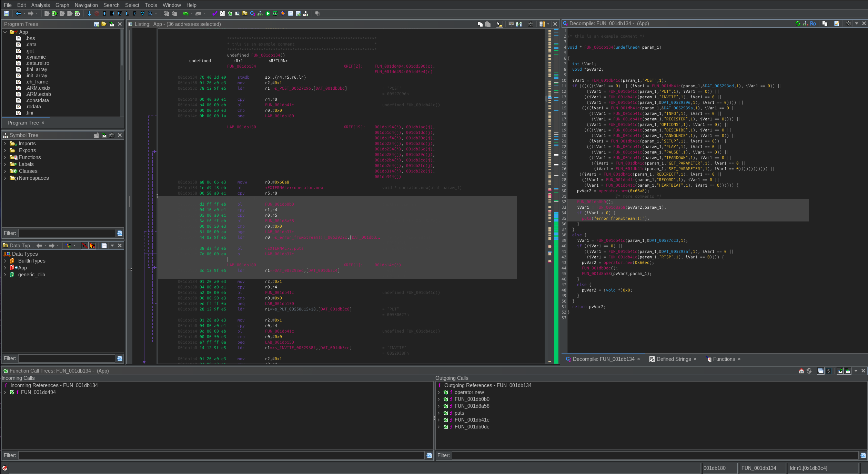The height and width of the screenshot is (474, 868).
Task: Click the blue down-arrow navigation icon
Action: tap(89, 13)
